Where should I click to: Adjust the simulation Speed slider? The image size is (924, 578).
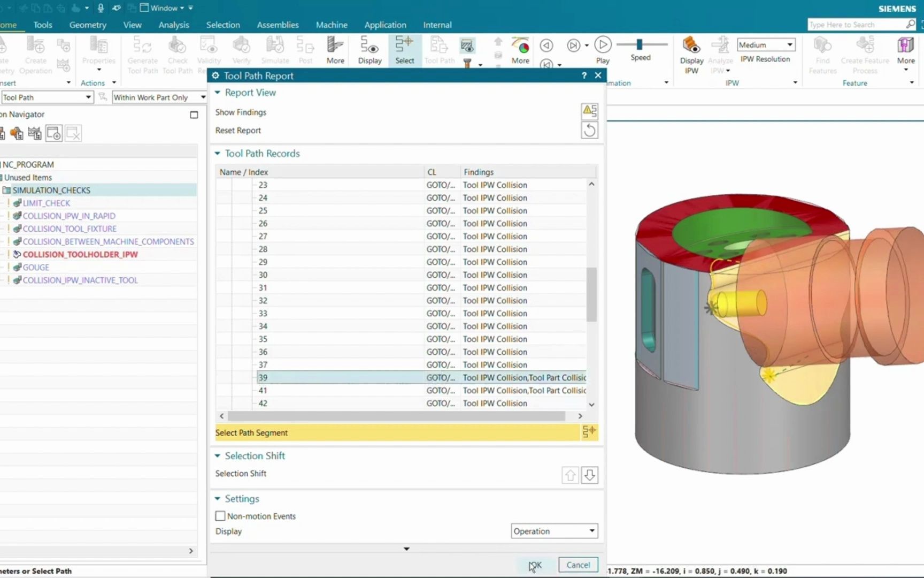pos(640,45)
